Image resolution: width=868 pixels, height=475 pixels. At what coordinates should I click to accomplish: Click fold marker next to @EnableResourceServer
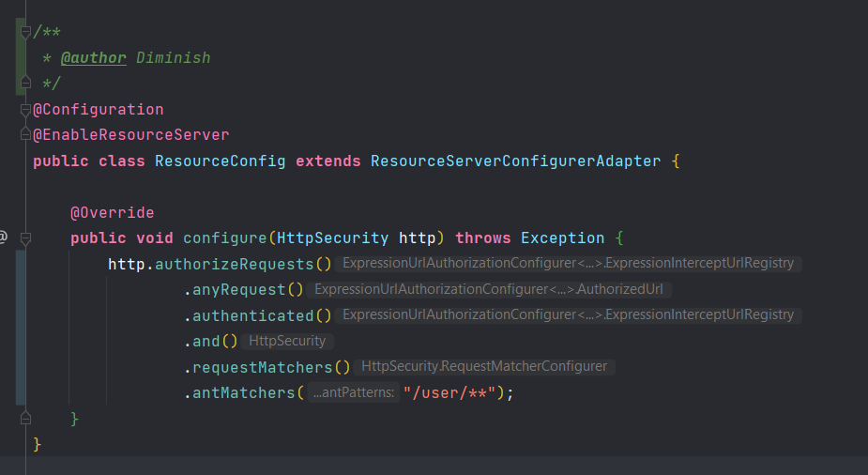tap(25, 134)
